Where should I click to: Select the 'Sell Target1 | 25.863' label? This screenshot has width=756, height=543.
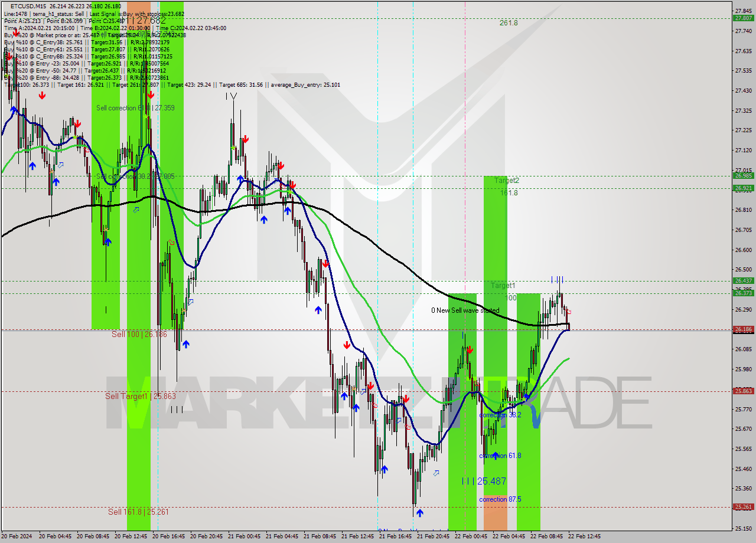(x=141, y=396)
